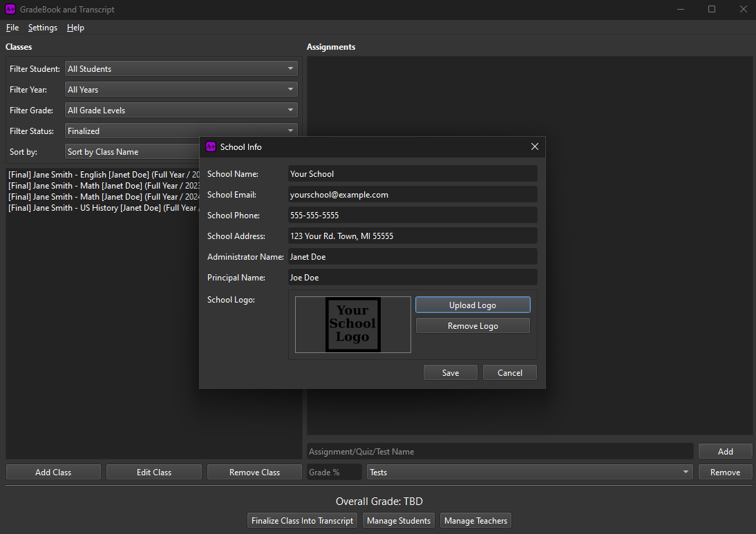This screenshot has width=756, height=534.
Task: Open Manage Students
Action: click(x=399, y=520)
